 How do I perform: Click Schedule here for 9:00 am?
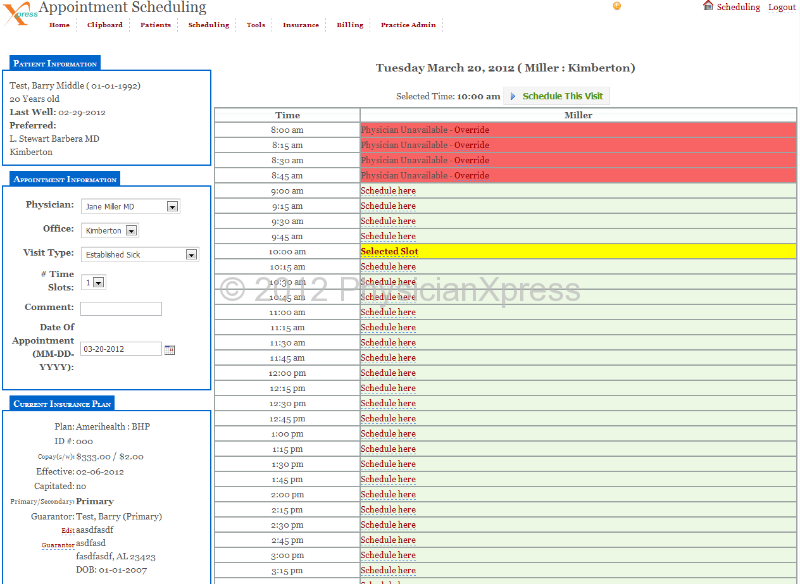(x=388, y=191)
